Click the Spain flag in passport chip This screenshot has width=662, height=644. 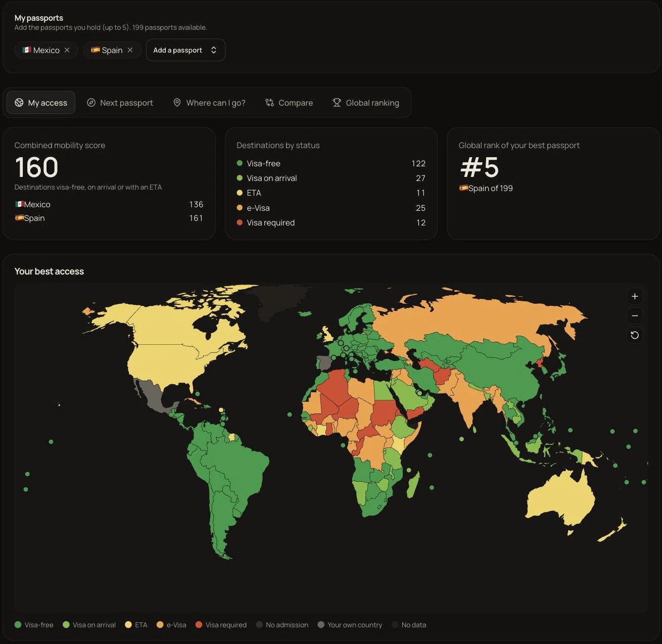[95, 50]
